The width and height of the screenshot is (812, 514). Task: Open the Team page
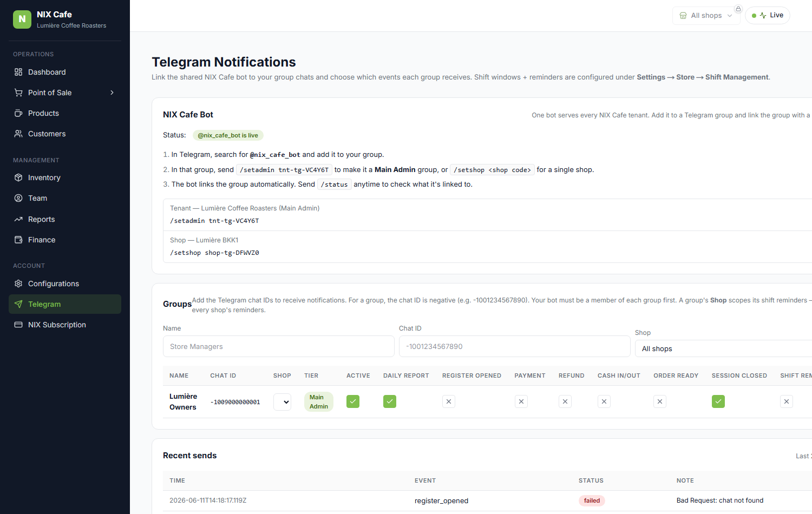(x=65, y=198)
